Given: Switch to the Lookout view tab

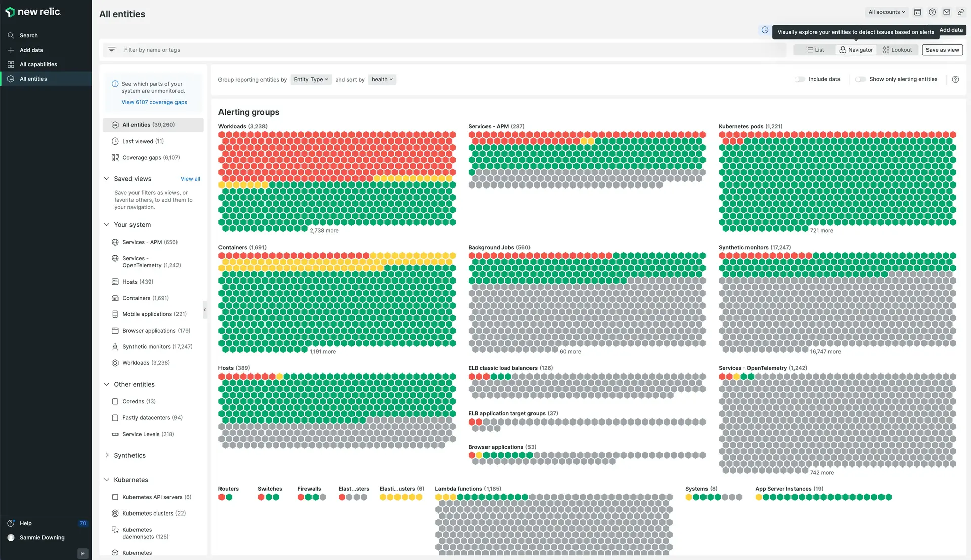Looking at the screenshot, I should click(897, 50).
